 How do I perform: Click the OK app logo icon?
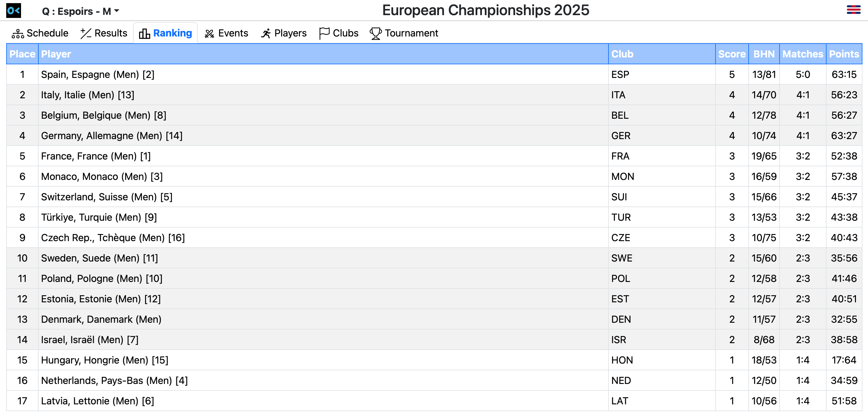click(x=14, y=11)
